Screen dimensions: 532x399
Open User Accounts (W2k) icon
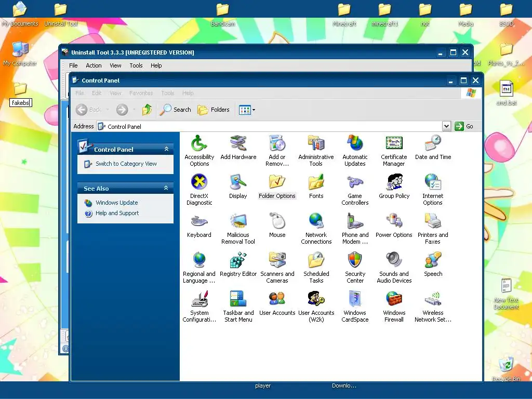pos(316,307)
